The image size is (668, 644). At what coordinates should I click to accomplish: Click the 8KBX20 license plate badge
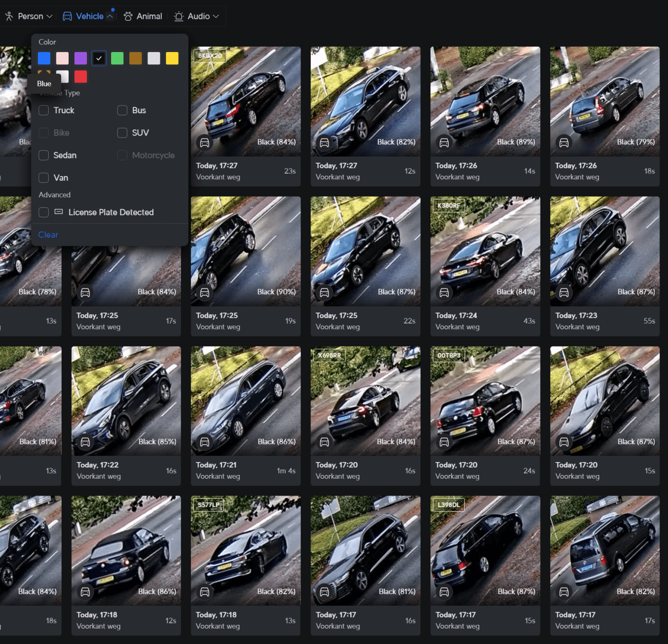tap(210, 56)
